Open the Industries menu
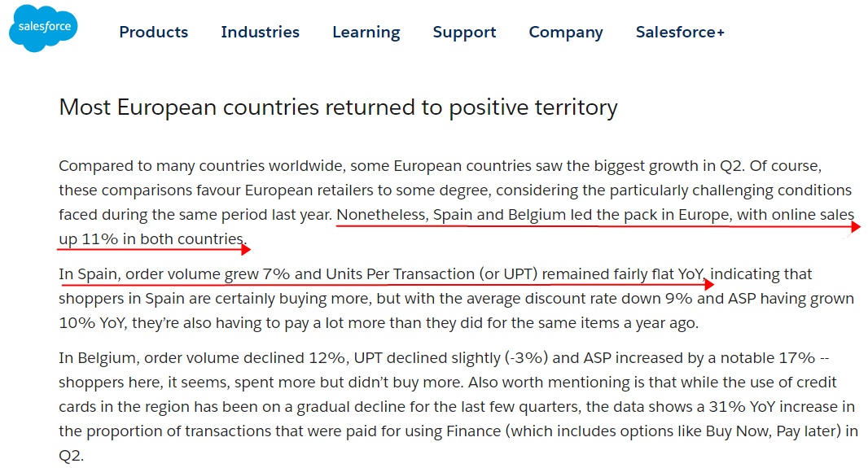The width and height of the screenshot is (868, 468). click(x=261, y=32)
